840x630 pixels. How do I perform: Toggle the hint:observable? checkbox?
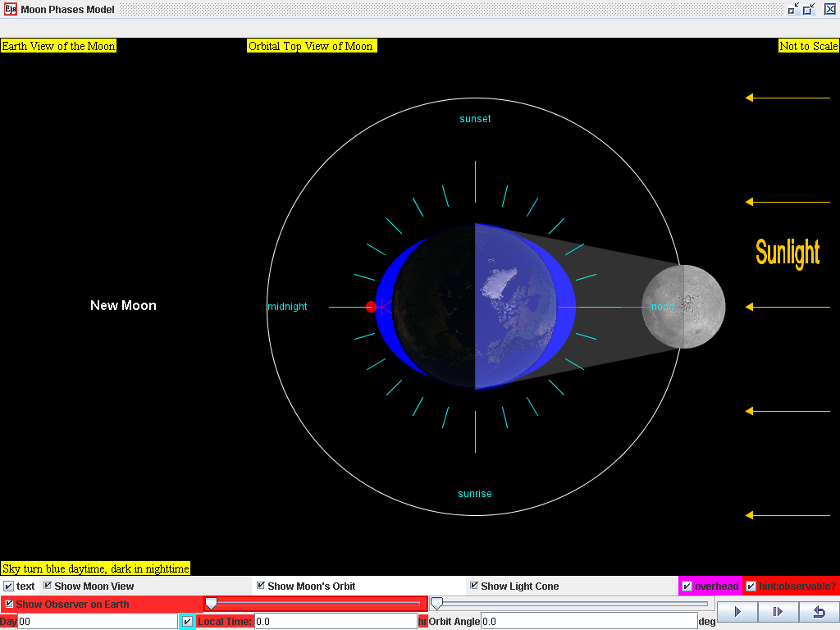(x=751, y=587)
